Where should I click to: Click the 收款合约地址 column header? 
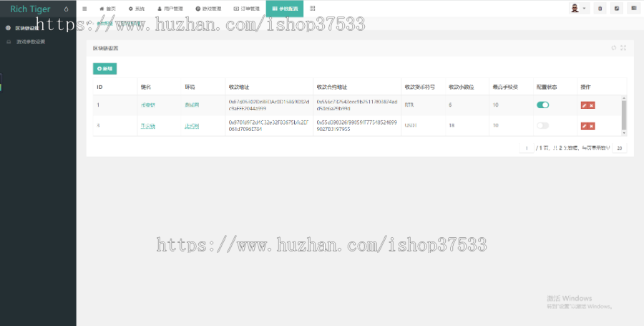[332, 87]
